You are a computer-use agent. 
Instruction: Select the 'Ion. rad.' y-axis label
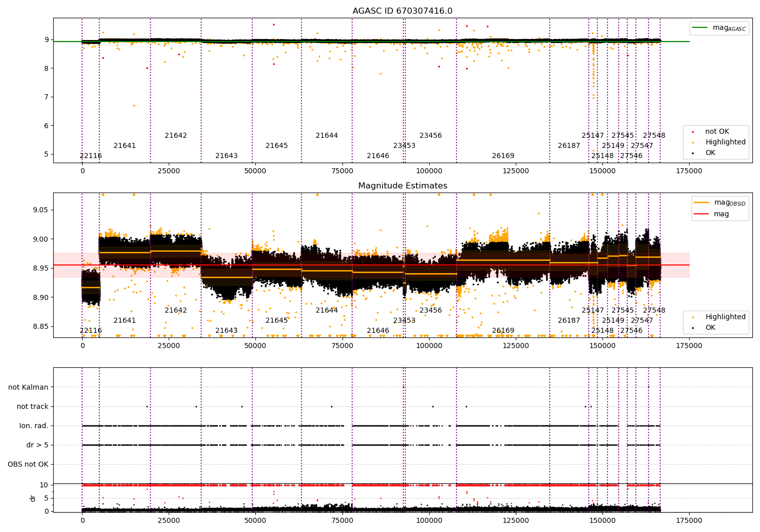(34, 426)
